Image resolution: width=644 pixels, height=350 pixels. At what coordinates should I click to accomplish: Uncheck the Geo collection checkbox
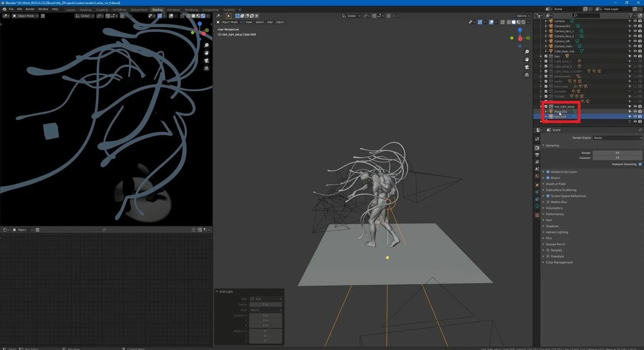click(x=546, y=56)
